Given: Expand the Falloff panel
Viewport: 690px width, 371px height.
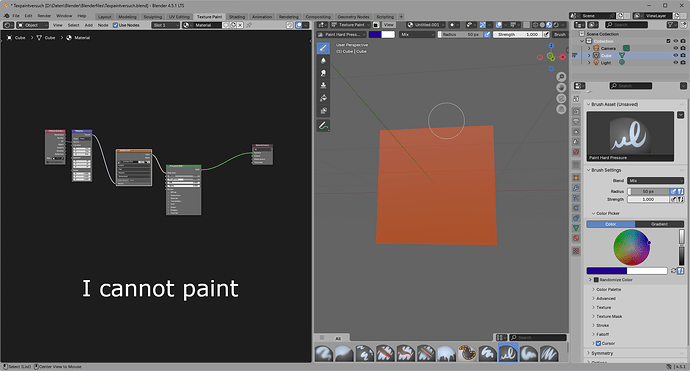Looking at the screenshot, I should (602, 334).
